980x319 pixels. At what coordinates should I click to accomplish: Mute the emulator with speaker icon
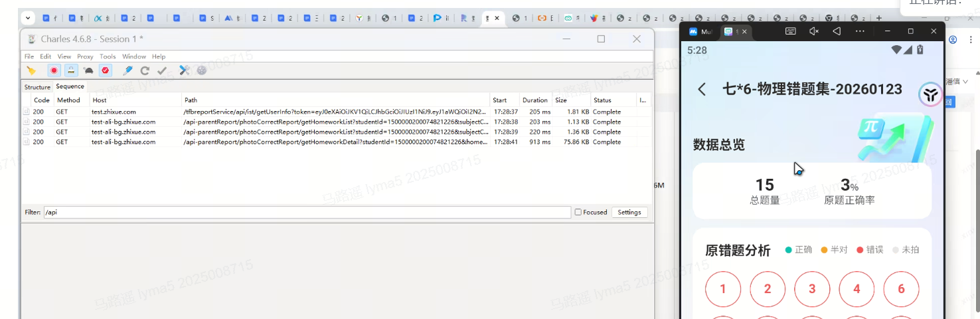tap(814, 31)
